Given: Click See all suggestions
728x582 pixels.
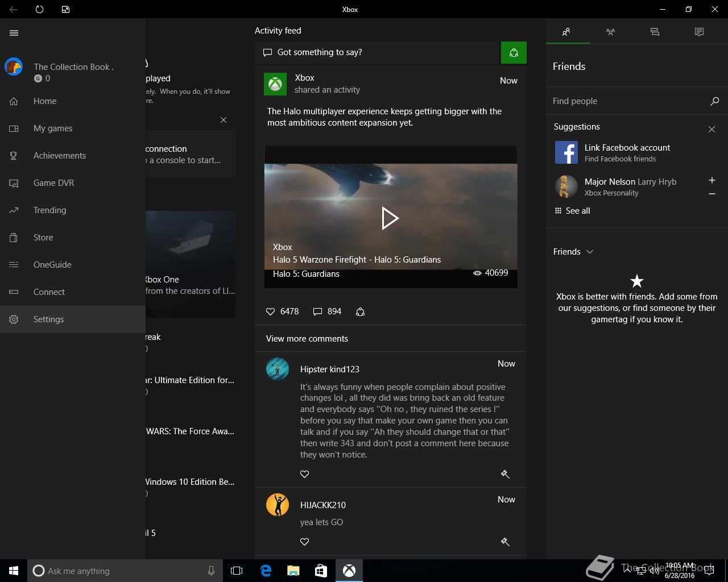Looking at the screenshot, I should pyautogui.click(x=573, y=211).
